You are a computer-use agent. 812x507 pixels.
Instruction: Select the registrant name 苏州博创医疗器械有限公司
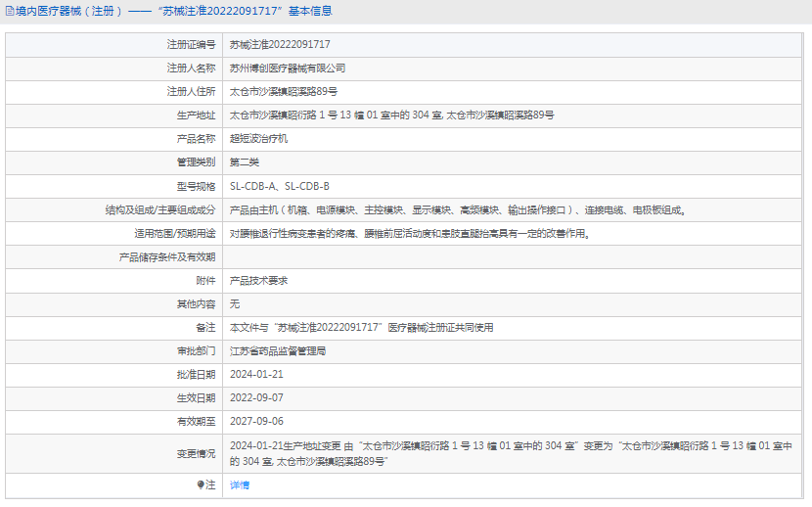tap(288, 69)
